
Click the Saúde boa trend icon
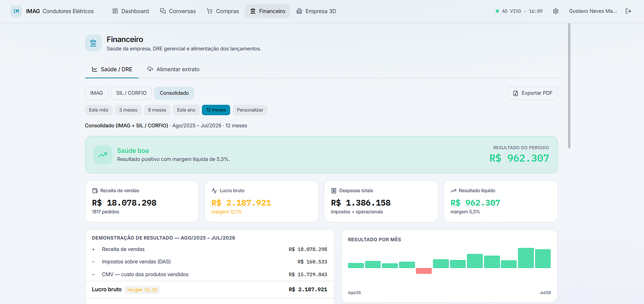coord(103,155)
